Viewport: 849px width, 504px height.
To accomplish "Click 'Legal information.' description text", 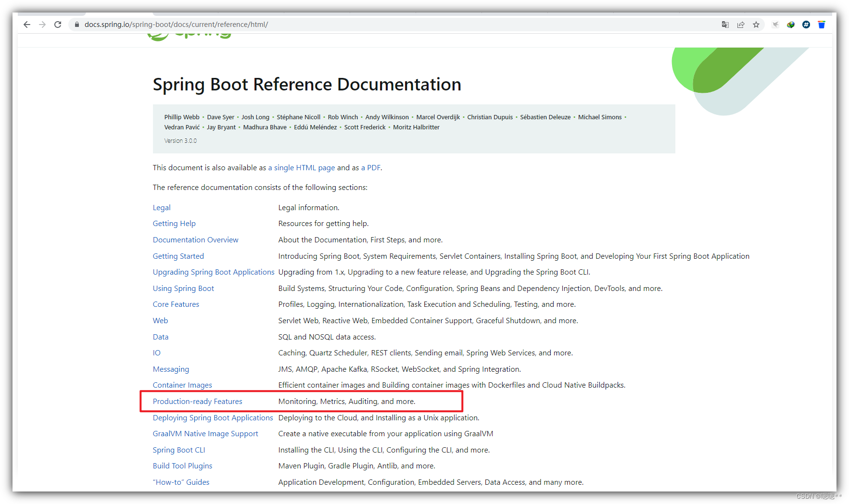I will tap(309, 207).
